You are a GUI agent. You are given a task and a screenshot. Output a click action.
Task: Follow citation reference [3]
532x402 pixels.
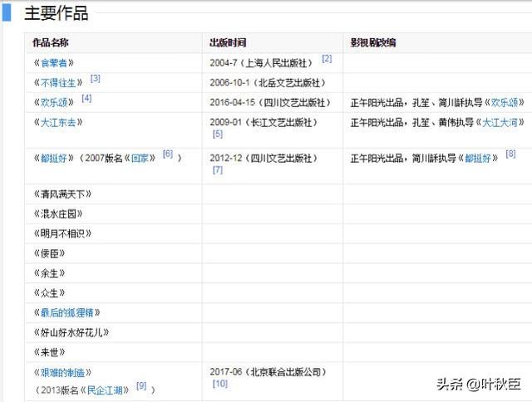tap(96, 79)
